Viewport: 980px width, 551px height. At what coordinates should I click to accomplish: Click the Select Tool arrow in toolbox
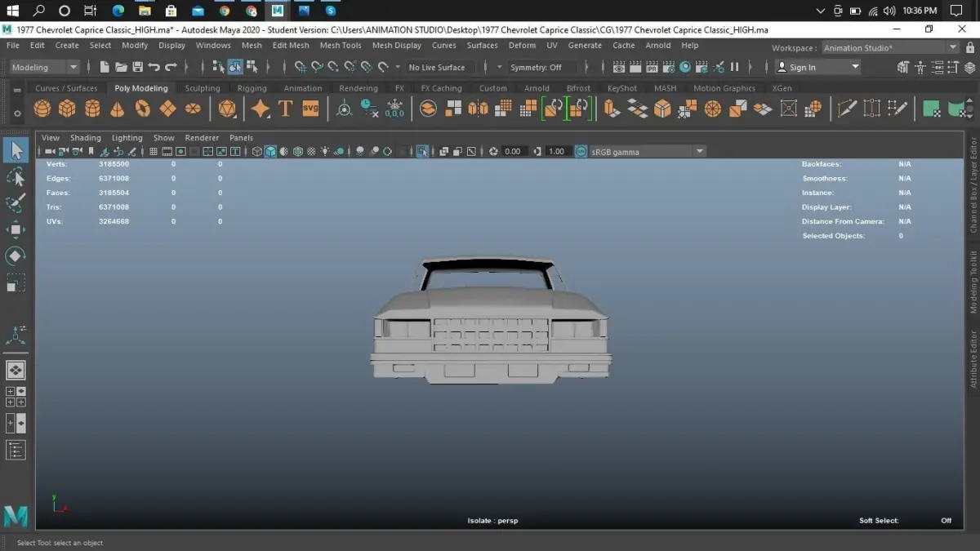(16, 150)
